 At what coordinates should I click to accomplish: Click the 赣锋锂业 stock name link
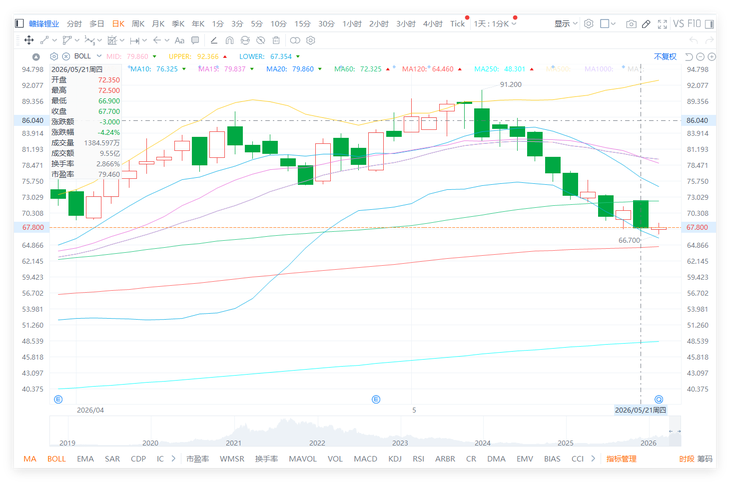click(x=44, y=24)
